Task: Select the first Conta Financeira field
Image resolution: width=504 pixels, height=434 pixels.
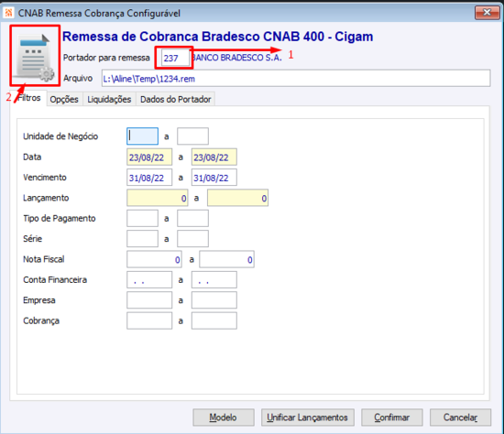Action: (149, 280)
